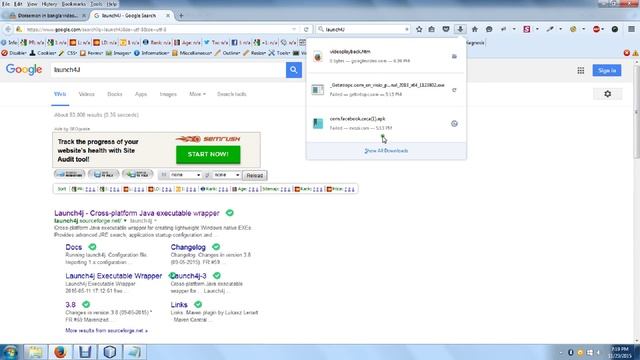The height and width of the screenshot is (360, 640).
Task: Open the Adblock red stop-sign icon
Action: point(596,29)
